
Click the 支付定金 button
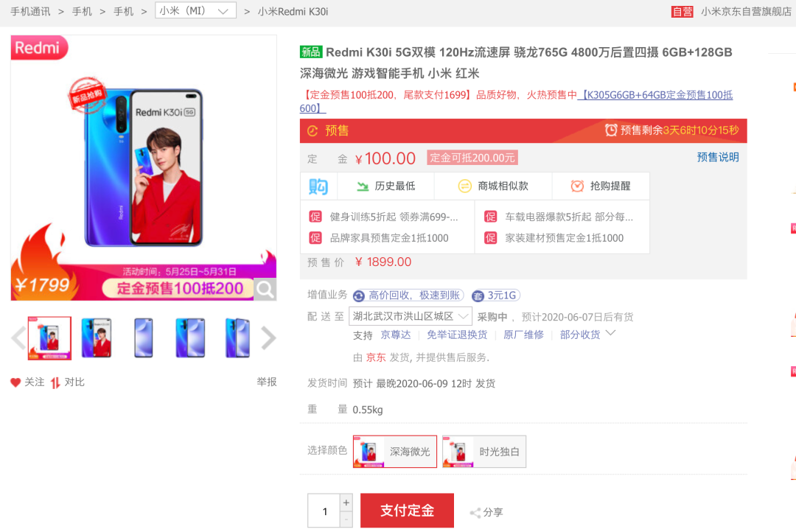[x=407, y=510]
